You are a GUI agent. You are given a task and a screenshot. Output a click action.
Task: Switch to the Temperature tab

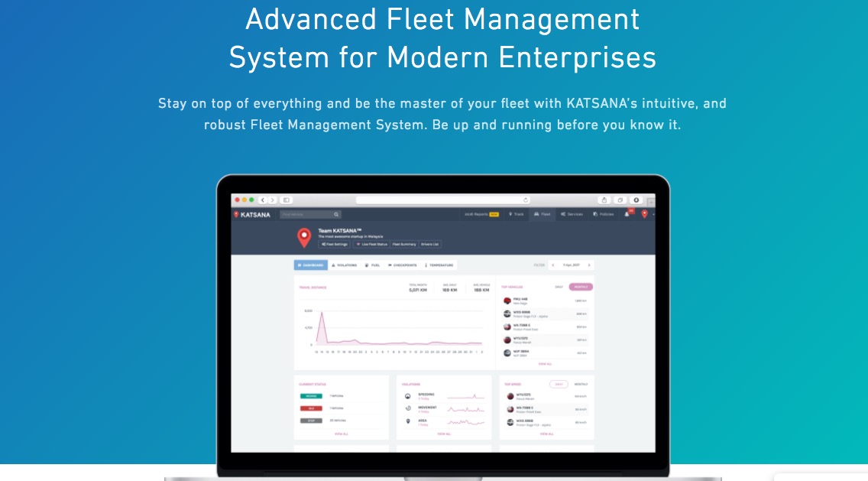click(x=439, y=265)
